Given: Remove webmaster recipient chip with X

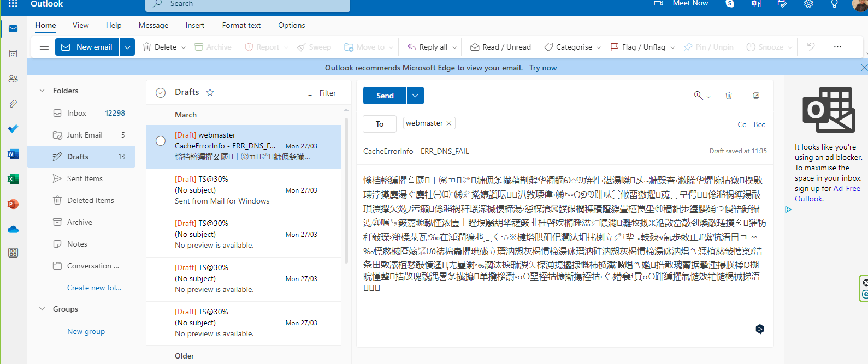Looking at the screenshot, I should pos(449,123).
